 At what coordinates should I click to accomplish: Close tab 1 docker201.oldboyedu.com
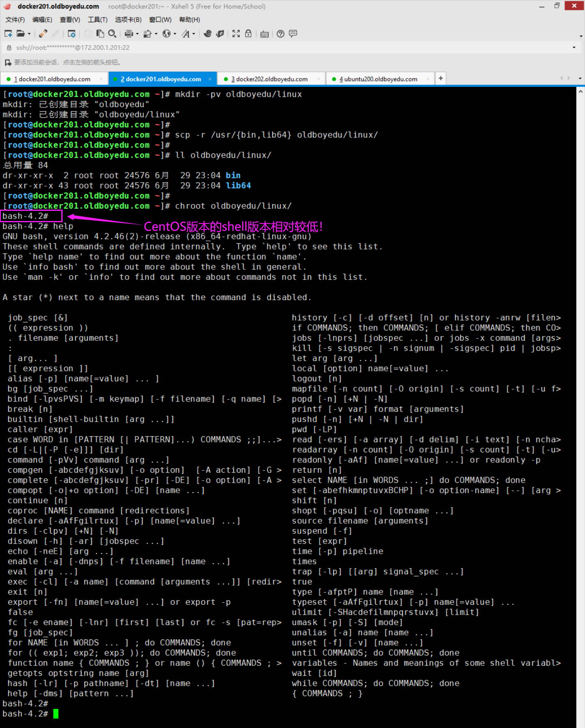(x=101, y=79)
